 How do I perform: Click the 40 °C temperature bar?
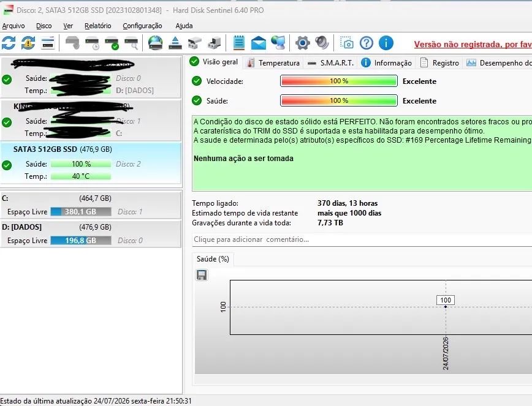[81, 176]
